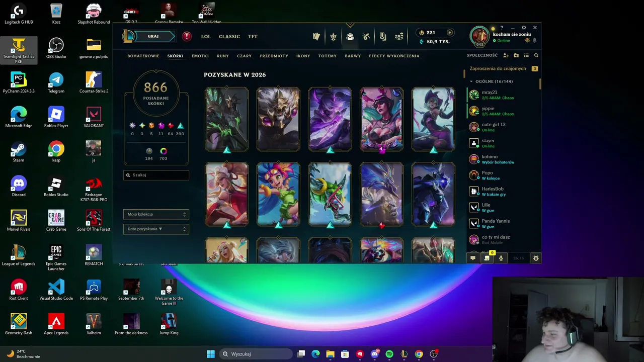Open friend kohimo in the friends list

pyautogui.click(x=503, y=159)
